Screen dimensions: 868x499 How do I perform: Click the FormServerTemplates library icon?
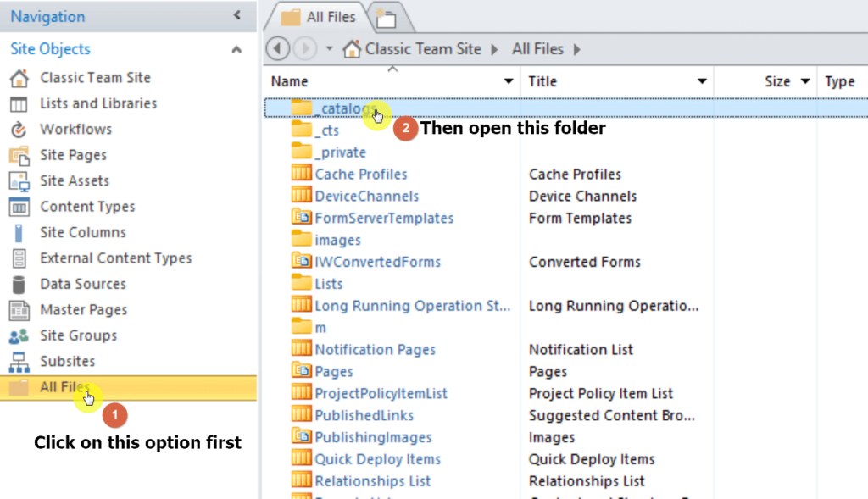[x=302, y=217]
